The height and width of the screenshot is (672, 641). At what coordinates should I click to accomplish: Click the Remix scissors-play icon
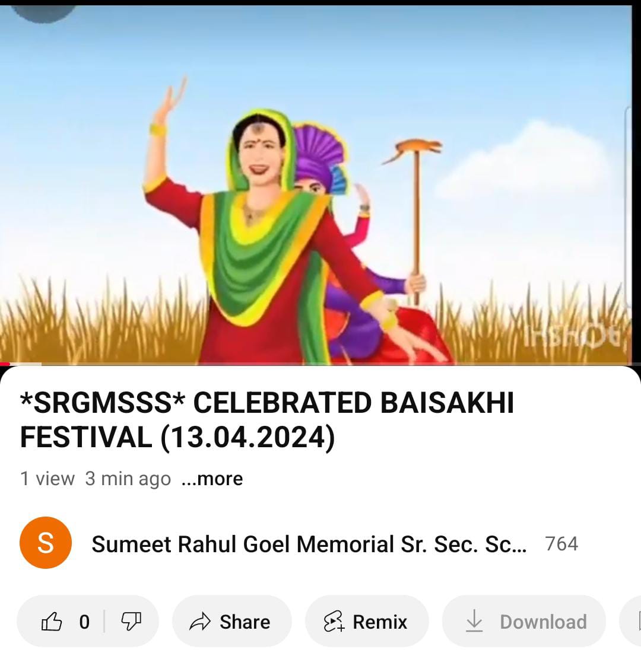[x=334, y=622]
